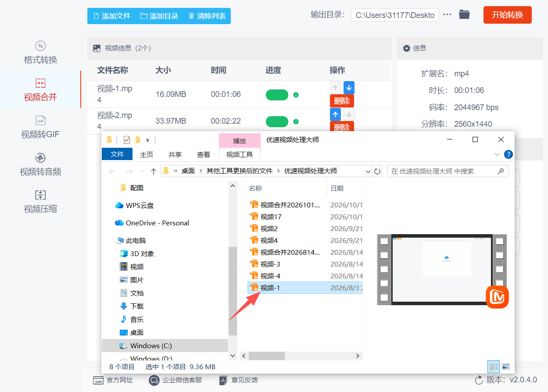Click the 添加文件 button

tap(112, 16)
